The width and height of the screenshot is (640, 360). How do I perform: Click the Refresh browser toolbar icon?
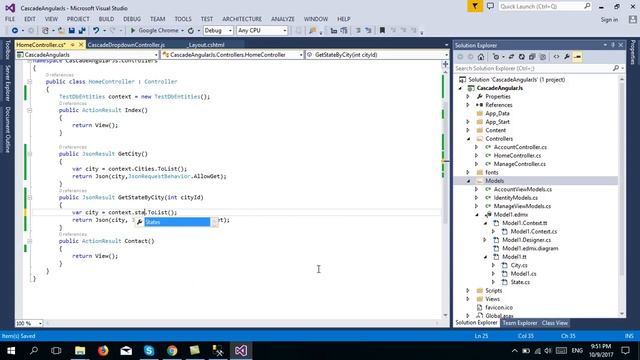pos(191,31)
